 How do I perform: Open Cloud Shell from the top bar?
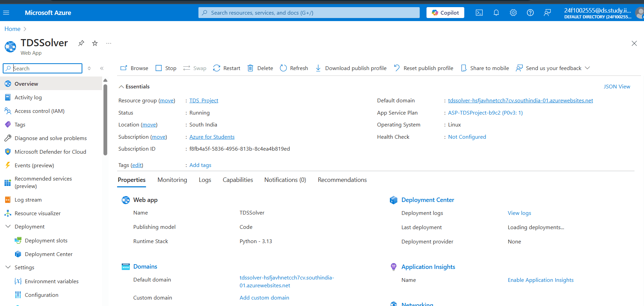[x=479, y=13]
